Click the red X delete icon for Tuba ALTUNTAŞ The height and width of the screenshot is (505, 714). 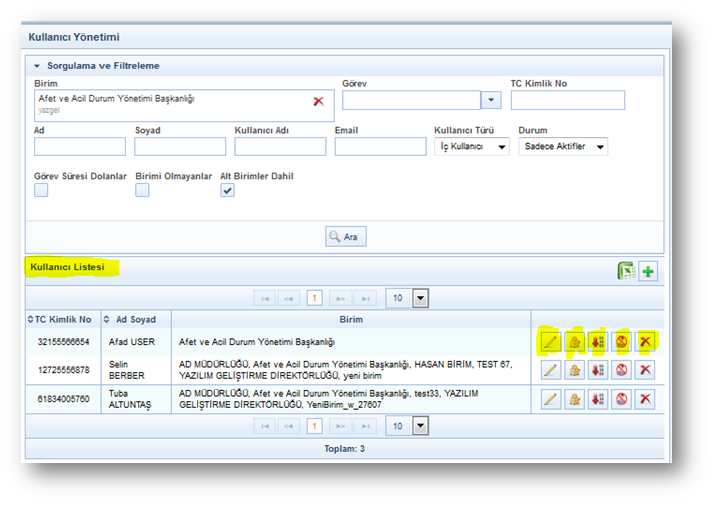point(646,399)
